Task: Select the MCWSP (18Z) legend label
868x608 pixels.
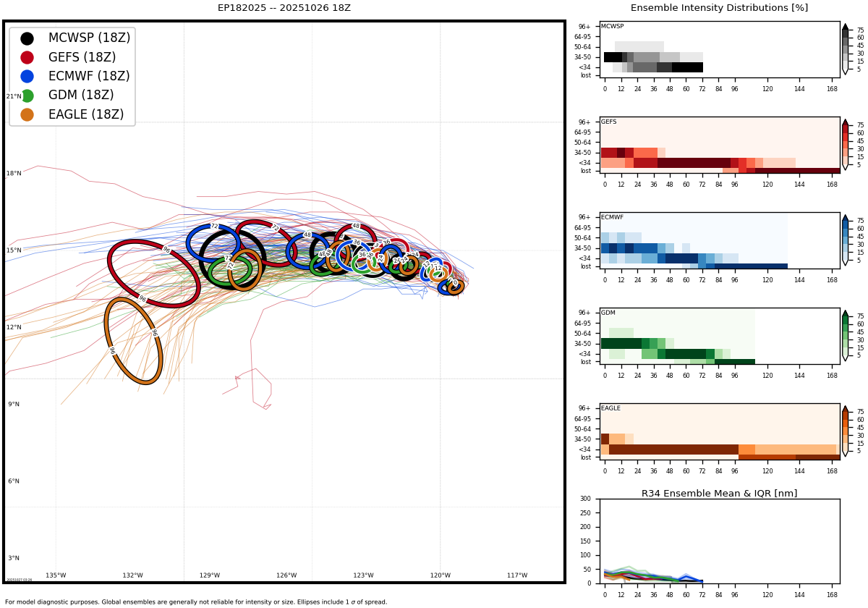Action: tap(90, 38)
